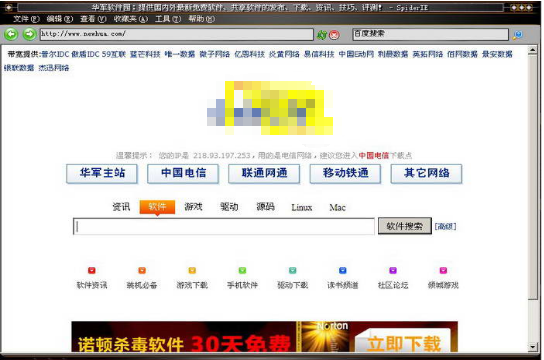The width and height of the screenshot is (544, 360).
Task: Open the 文件 menu
Action: point(26,19)
